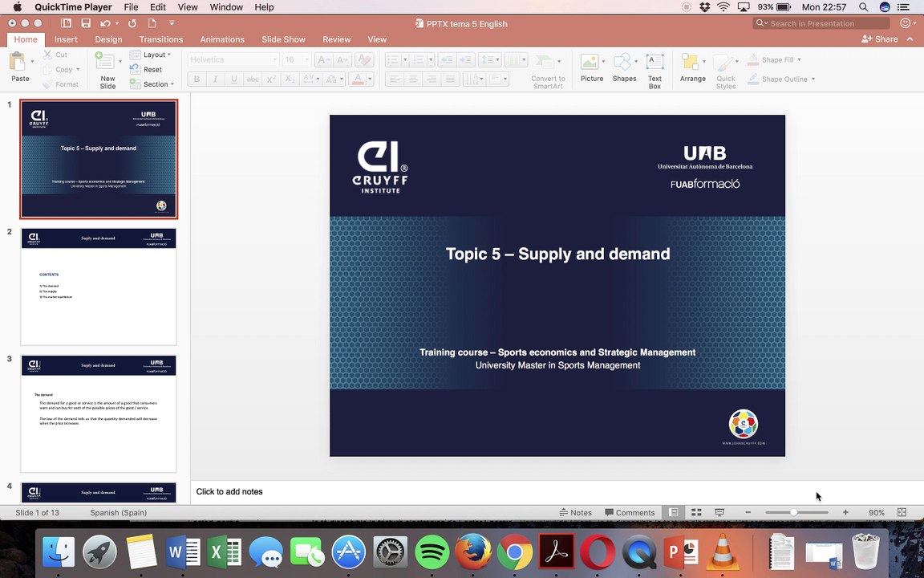The image size is (924, 578).
Task: Open the Shape Outline dropdown arrow
Action: tap(813, 79)
